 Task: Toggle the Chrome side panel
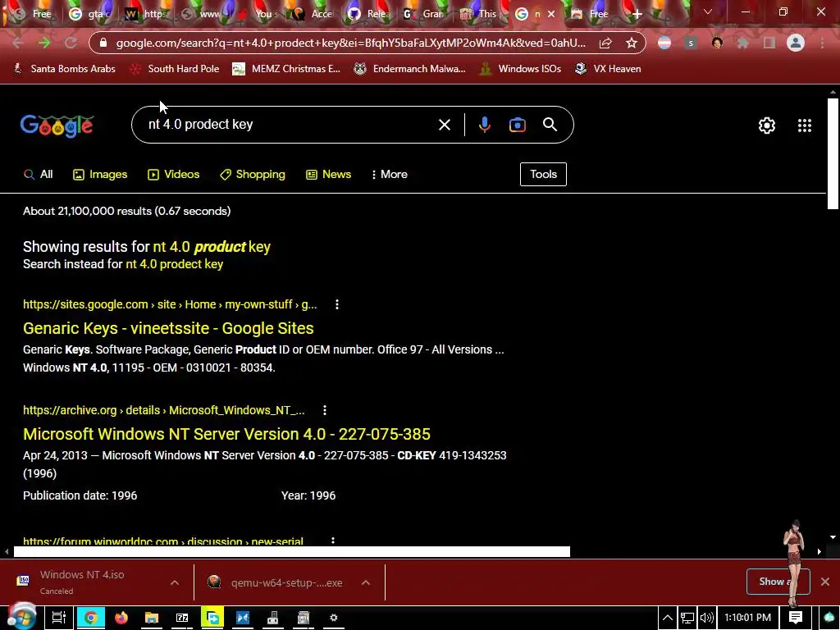pos(769,43)
